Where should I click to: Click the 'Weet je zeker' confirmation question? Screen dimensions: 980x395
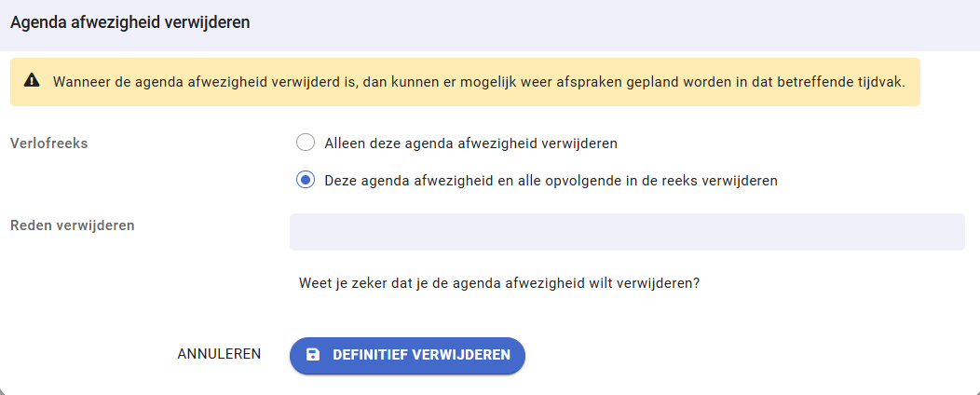tap(498, 281)
